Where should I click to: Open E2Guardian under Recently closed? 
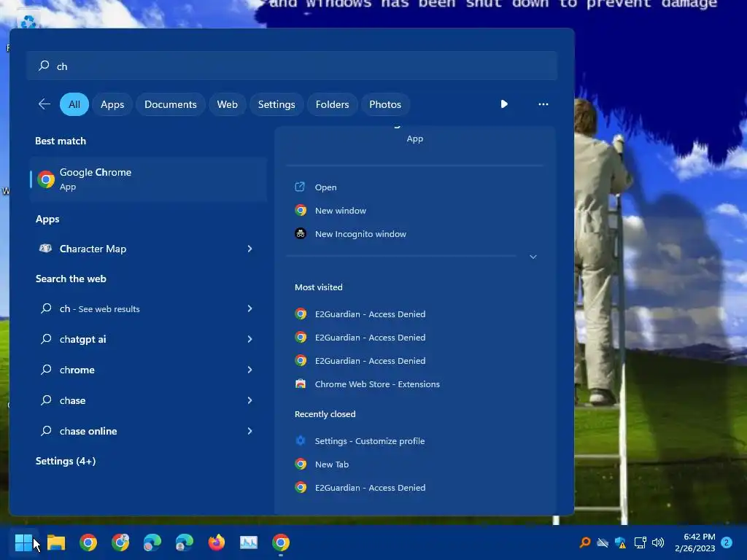[x=370, y=488]
